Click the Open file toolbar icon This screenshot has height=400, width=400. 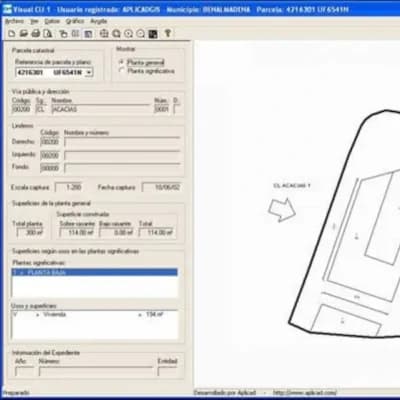(x=23, y=33)
